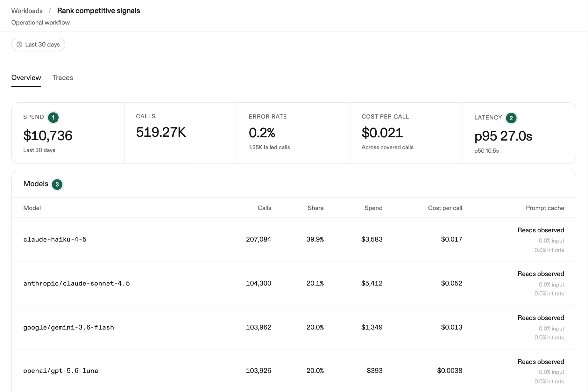Select the anthropic/claude-sonnet-4.5 model row
Image resolution: width=588 pixels, height=392 pixels.
click(x=294, y=283)
